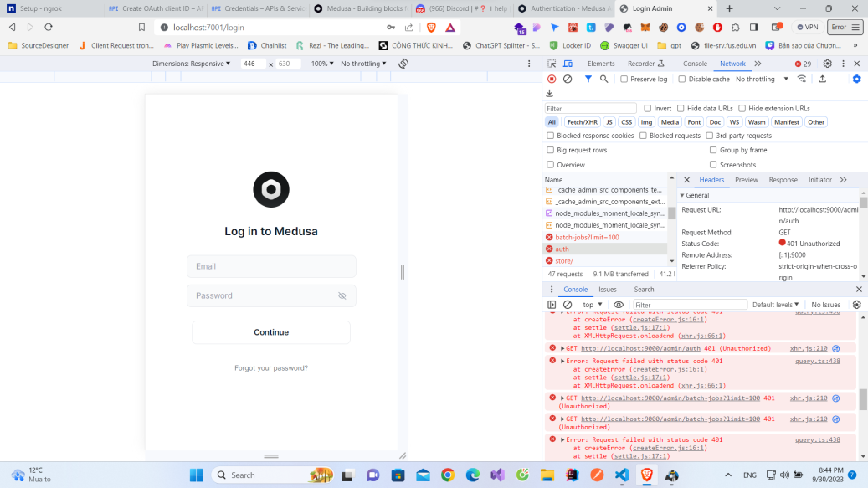Select the Fetch/XHR request type filter
The image size is (868, 488).
tap(581, 121)
